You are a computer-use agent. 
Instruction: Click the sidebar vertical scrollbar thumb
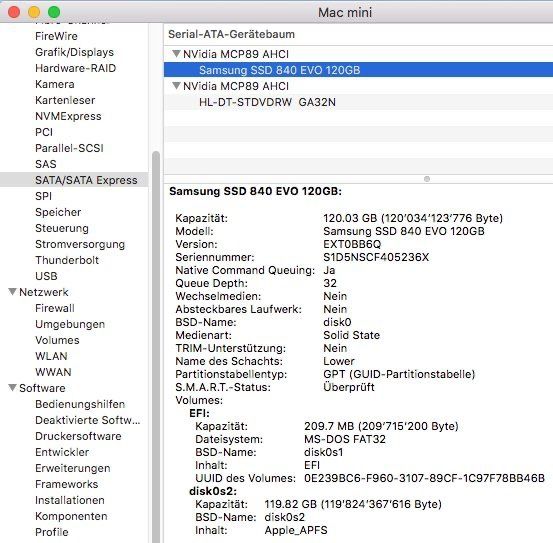pyautogui.click(x=156, y=347)
